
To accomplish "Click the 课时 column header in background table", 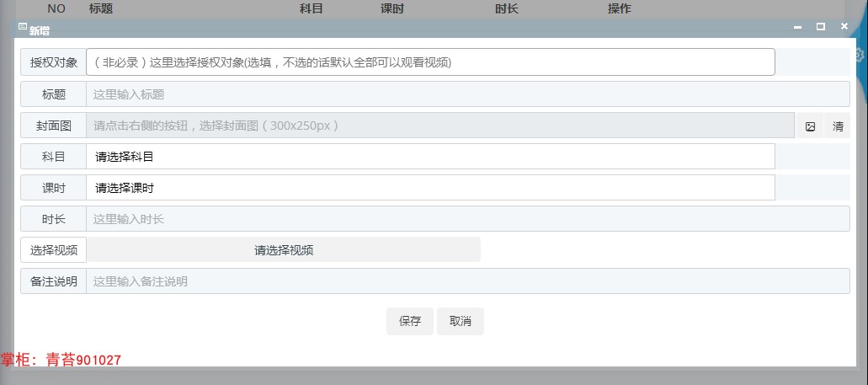I will point(392,8).
